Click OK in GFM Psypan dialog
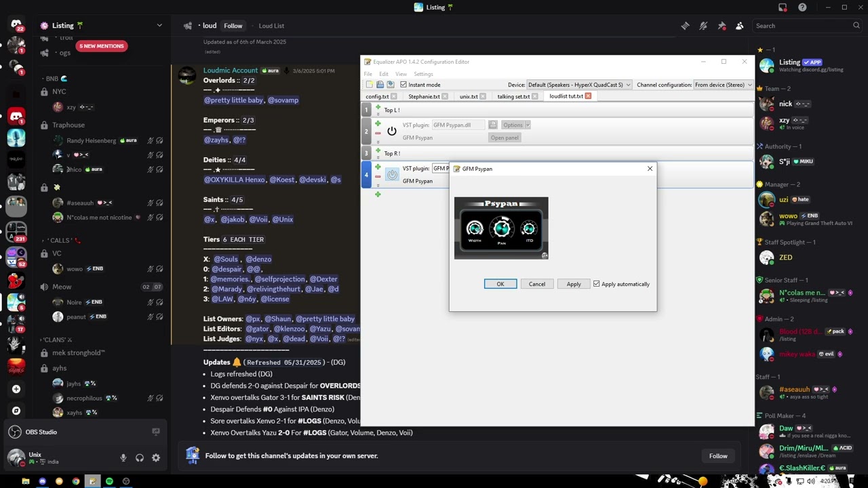Image resolution: width=868 pixels, height=488 pixels. (500, 284)
